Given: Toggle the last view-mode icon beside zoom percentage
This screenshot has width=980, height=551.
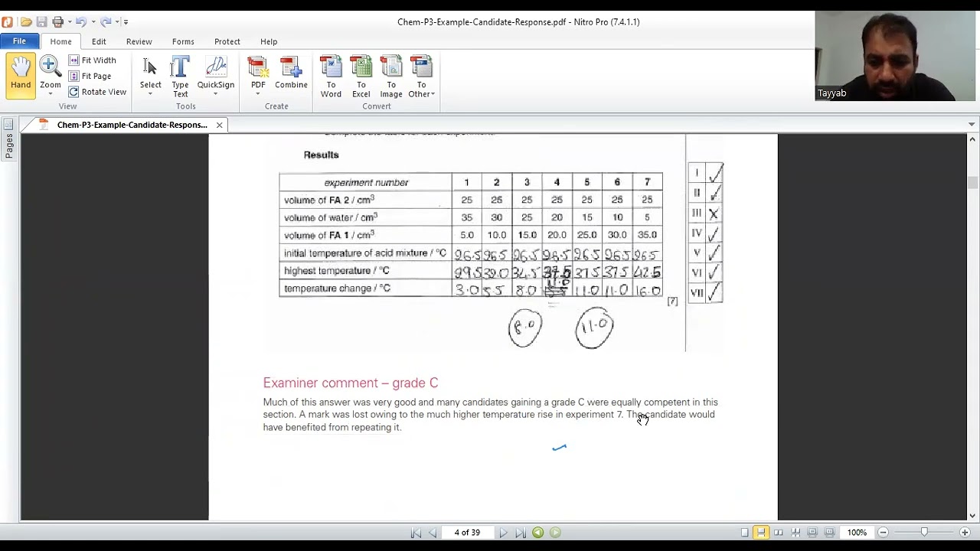Looking at the screenshot, I should (x=829, y=533).
